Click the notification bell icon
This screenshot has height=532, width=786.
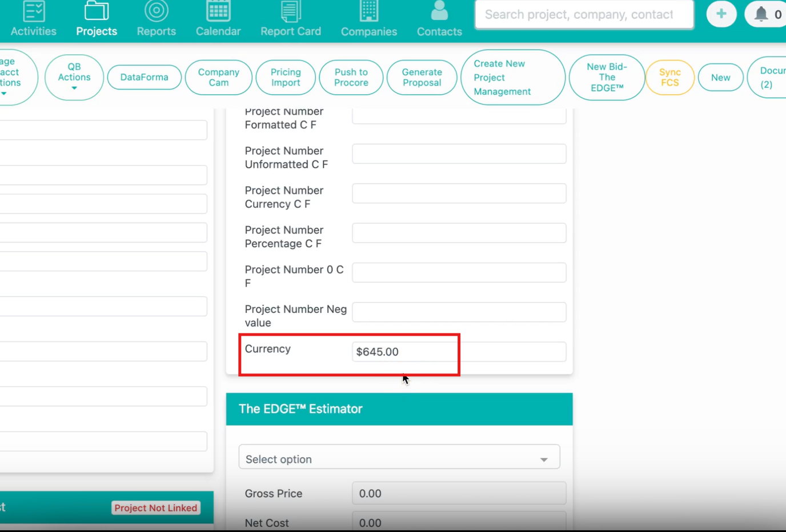761,14
